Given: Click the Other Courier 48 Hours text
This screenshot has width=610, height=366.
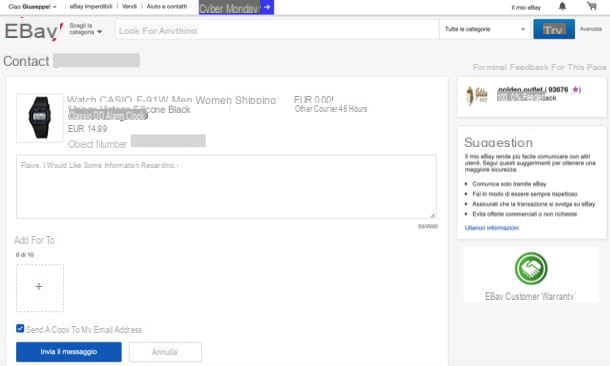Looking at the screenshot, I should [331, 109].
